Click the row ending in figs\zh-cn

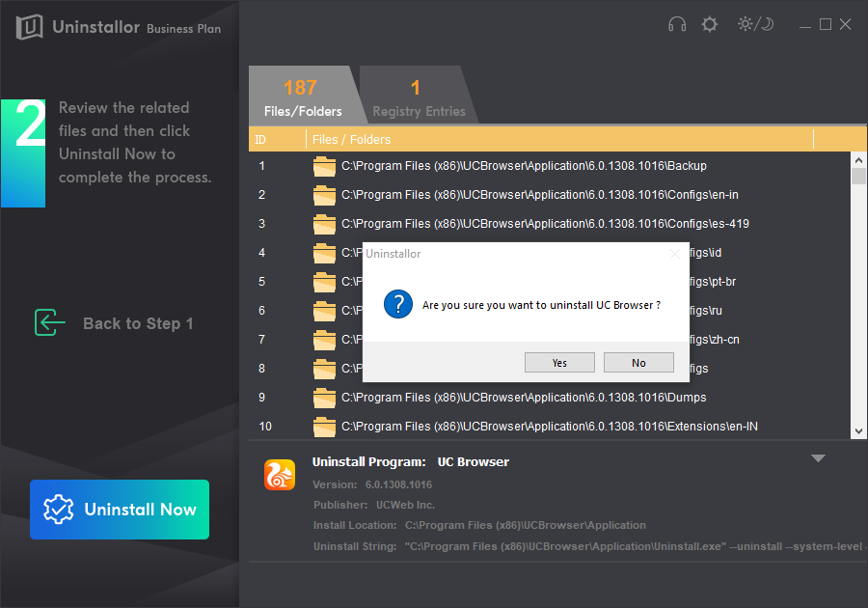715,339
